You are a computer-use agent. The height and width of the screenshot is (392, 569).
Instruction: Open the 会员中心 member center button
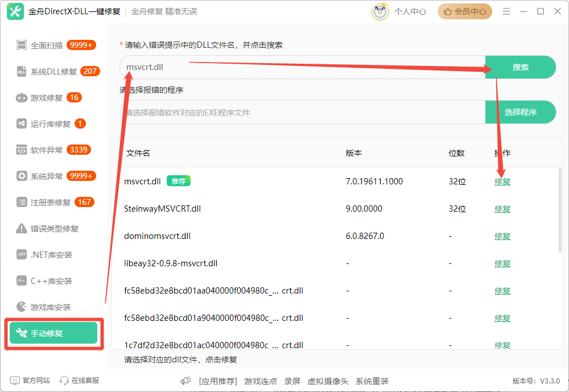point(464,11)
